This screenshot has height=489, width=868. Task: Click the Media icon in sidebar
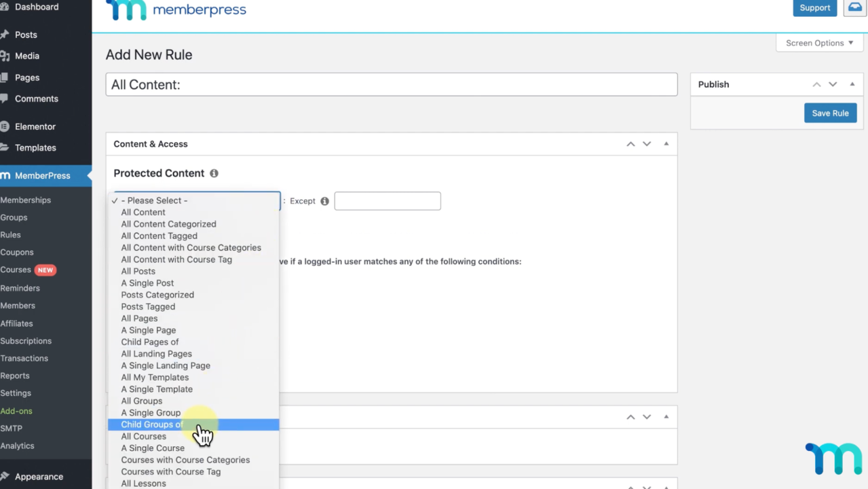pos(5,56)
